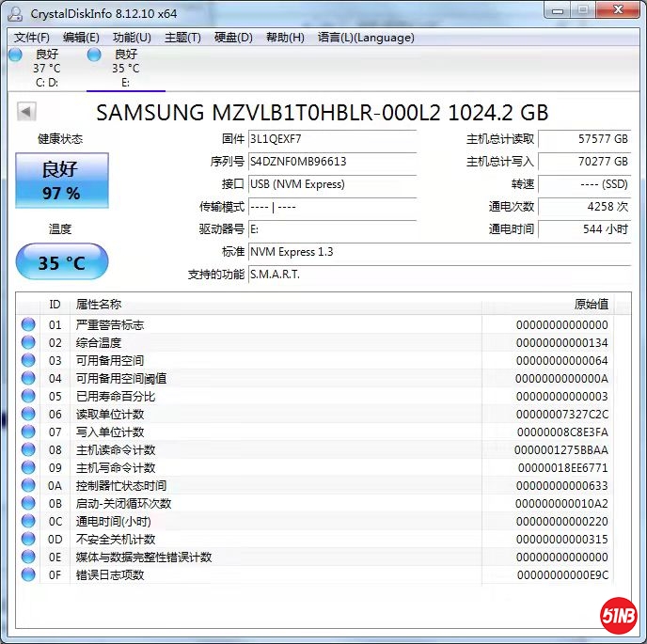Click the 传输模式 field ---- | ----
This screenshot has width=647, height=644.
tap(332, 206)
